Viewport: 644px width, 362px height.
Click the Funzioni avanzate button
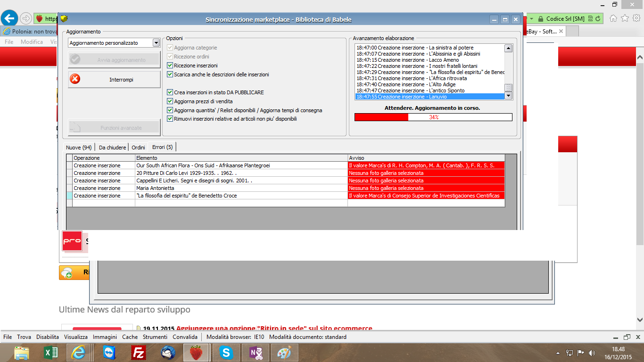point(115,128)
